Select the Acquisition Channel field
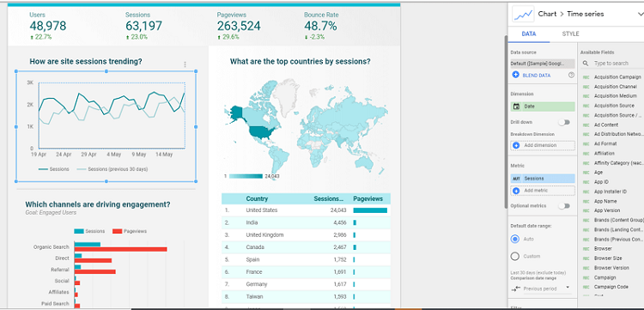Image resolution: width=644 pixels, height=310 pixels. (x=615, y=87)
